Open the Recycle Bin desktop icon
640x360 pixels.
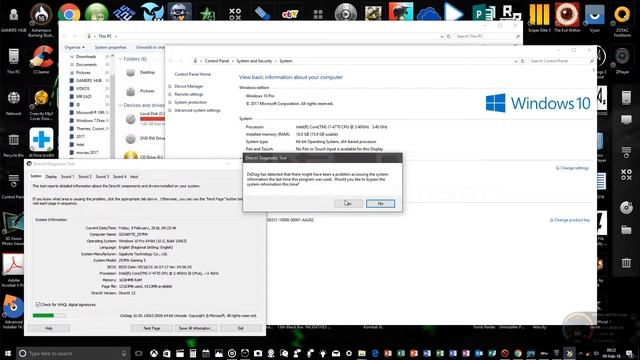tap(13, 144)
